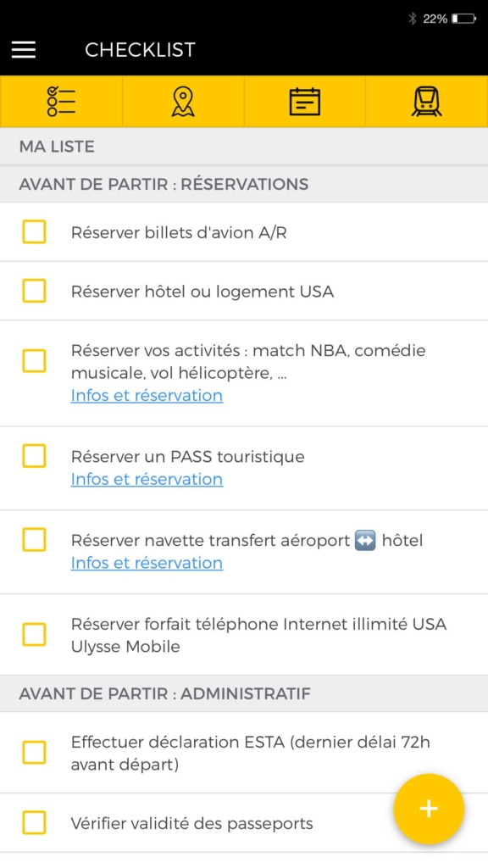Select the calendar planner icon
488x868 pixels.
[305, 101]
